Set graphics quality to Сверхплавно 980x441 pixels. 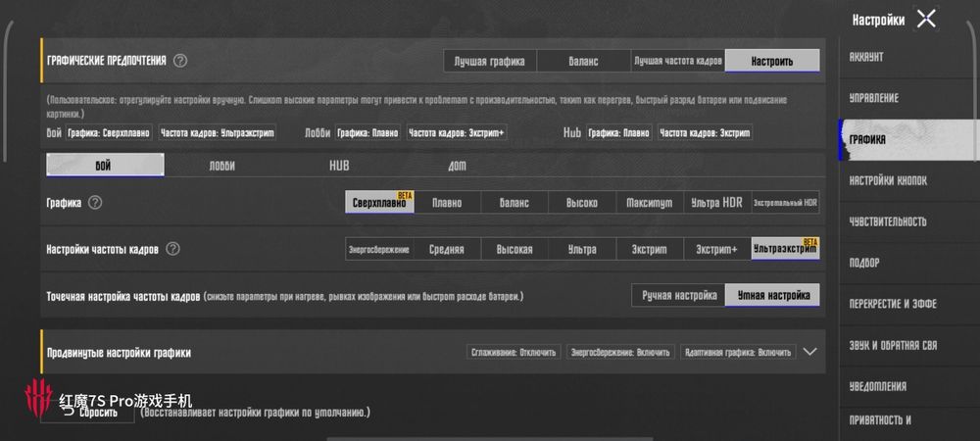(379, 203)
